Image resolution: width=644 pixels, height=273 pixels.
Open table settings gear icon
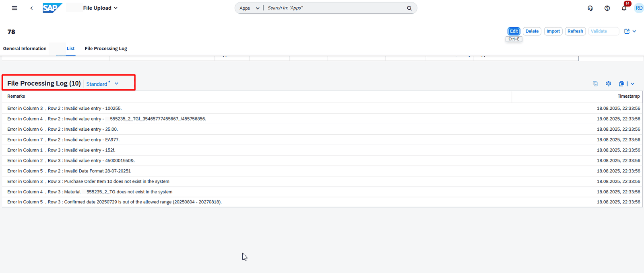click(609, 84)
